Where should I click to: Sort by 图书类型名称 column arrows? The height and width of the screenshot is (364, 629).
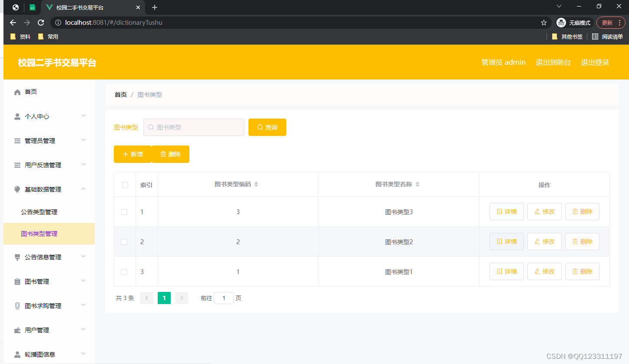417,184
